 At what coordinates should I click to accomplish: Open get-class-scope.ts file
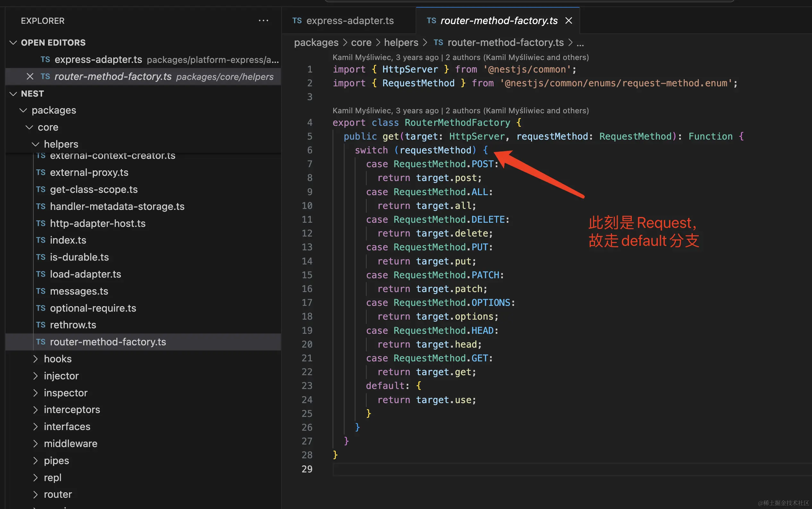(143, 190)
